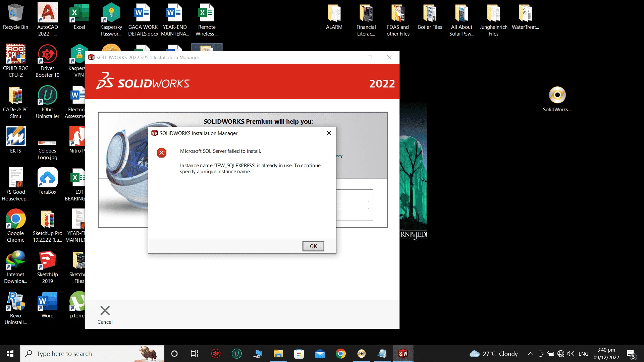Open YEAR-END MAINTENANCE Word document
644x362 pixels.
tap(175, 20)
